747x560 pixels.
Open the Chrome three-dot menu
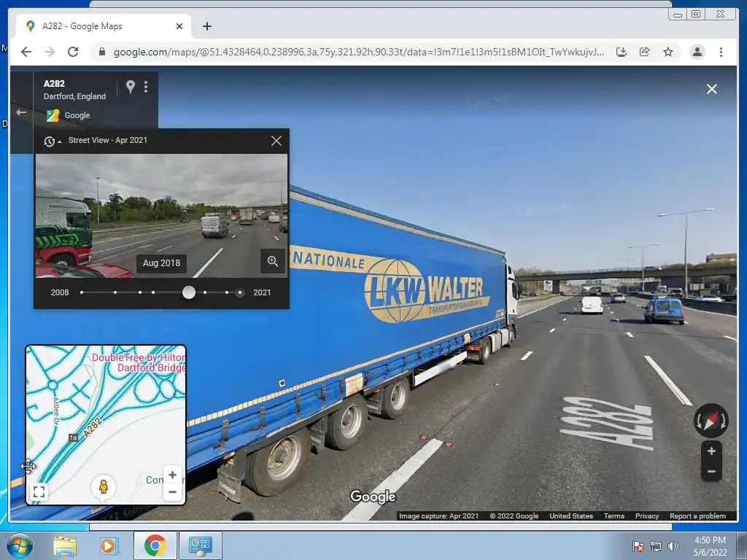[721, 52]
